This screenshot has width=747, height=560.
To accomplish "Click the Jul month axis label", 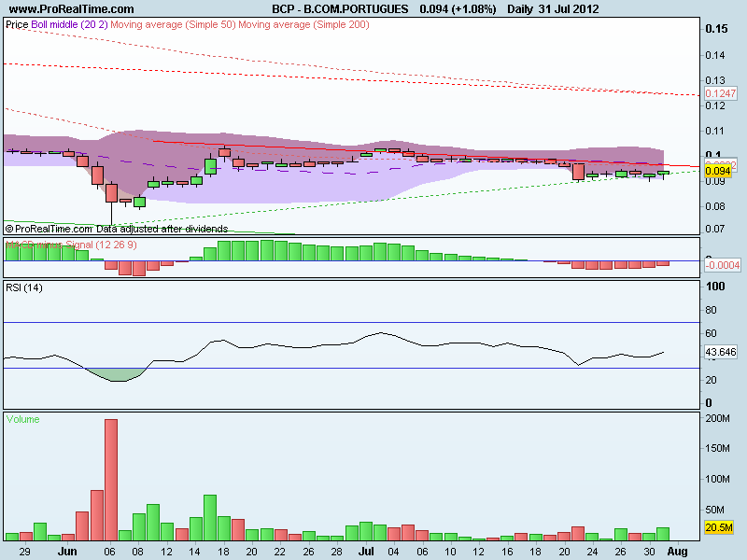I will [366, 552].
